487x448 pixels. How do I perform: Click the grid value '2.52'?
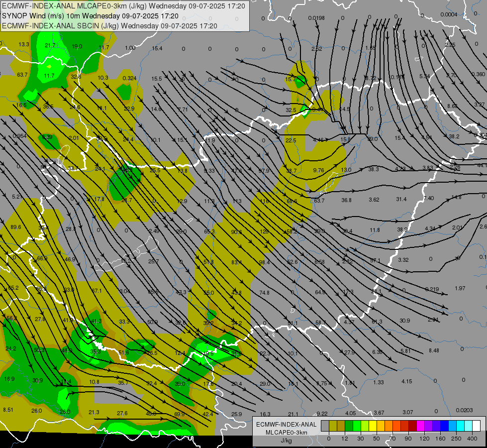click(317, 48)
